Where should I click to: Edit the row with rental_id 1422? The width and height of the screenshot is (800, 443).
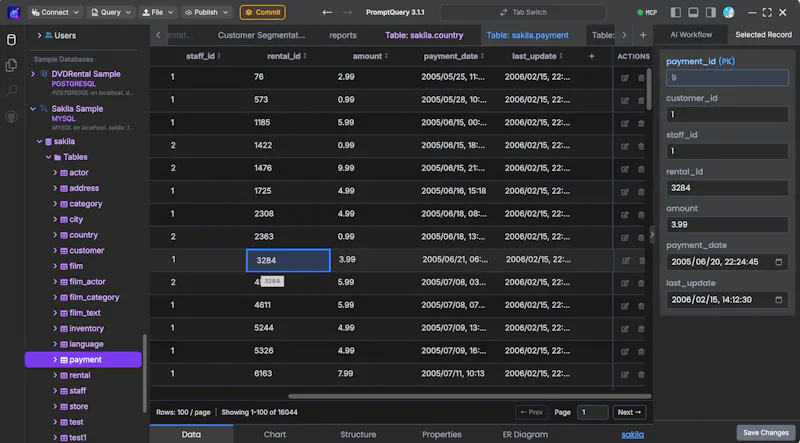click(x=624, y=146)
